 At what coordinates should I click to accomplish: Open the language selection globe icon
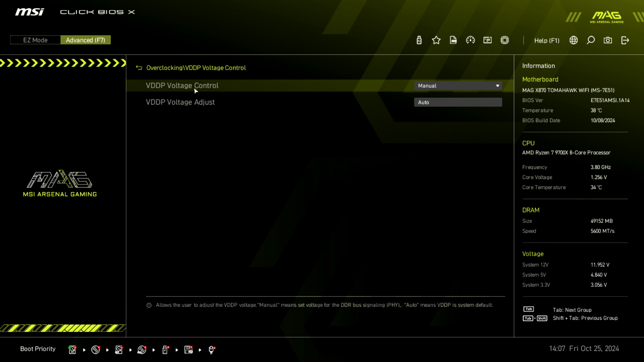pos(574,40)
